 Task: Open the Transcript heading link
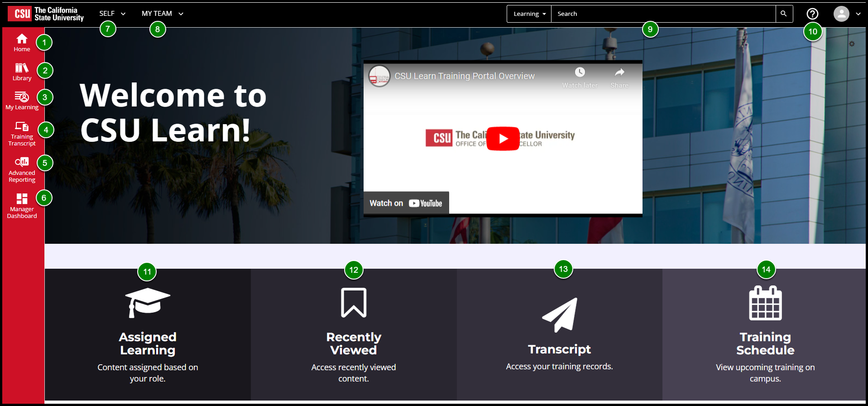coord(560,349)
